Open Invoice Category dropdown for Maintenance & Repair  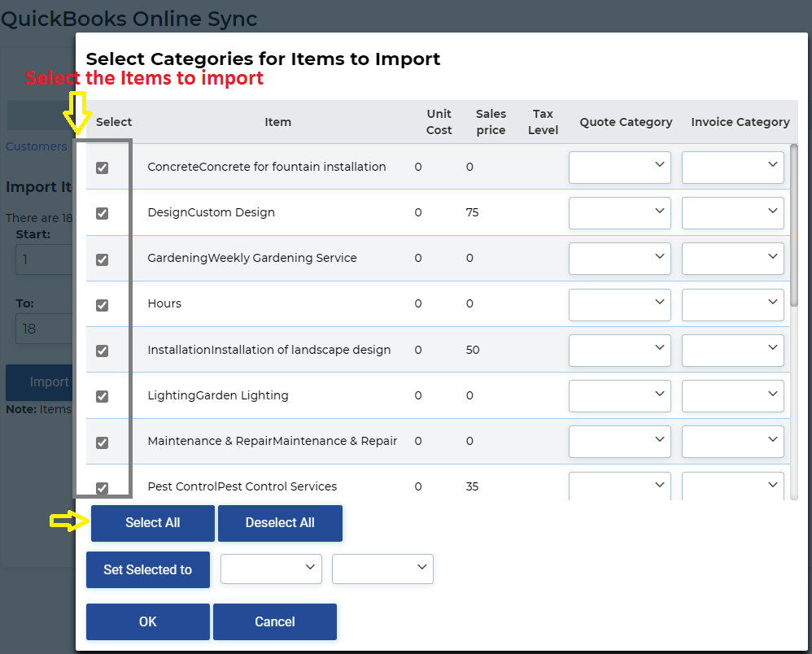733,441
